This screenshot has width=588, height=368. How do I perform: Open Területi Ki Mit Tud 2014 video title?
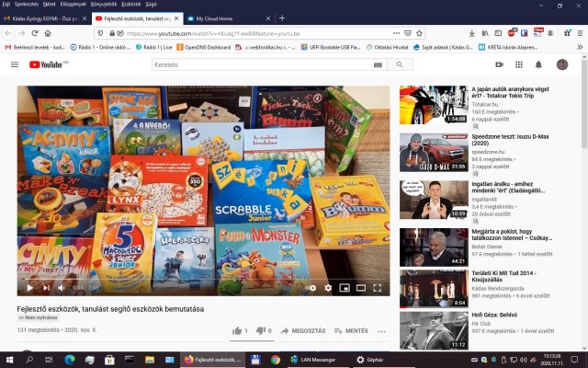[x=503, y=276]
